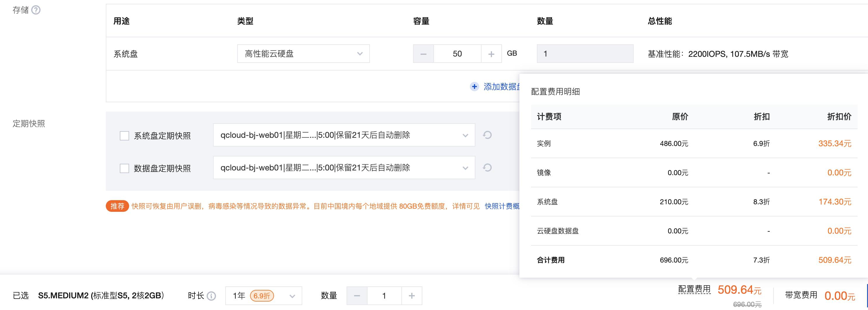Screen dimensions: 868x310
Task: Increase instance 数量 with the plus button
Action: click(x=412, y=296)
